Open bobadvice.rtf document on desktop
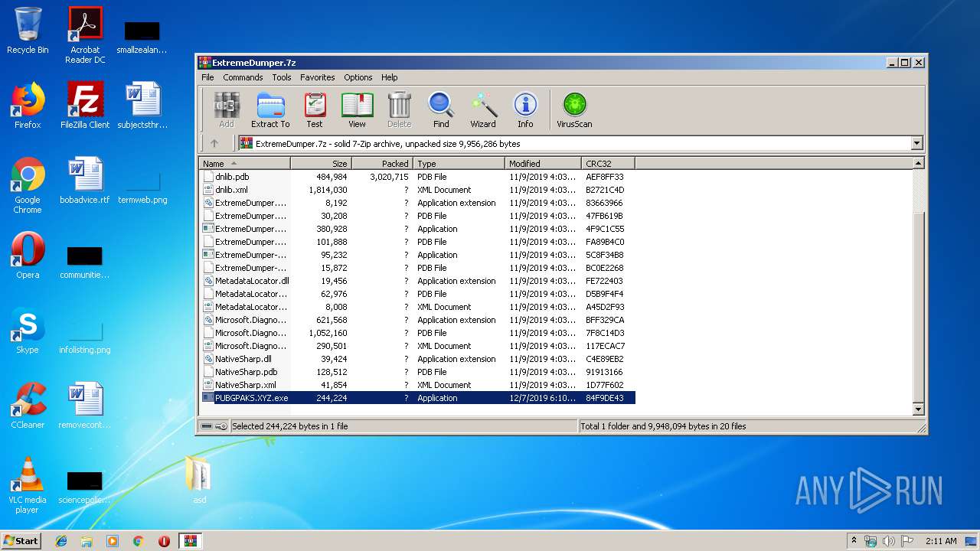This screenshot has height=551, width=980. (85, 181)
